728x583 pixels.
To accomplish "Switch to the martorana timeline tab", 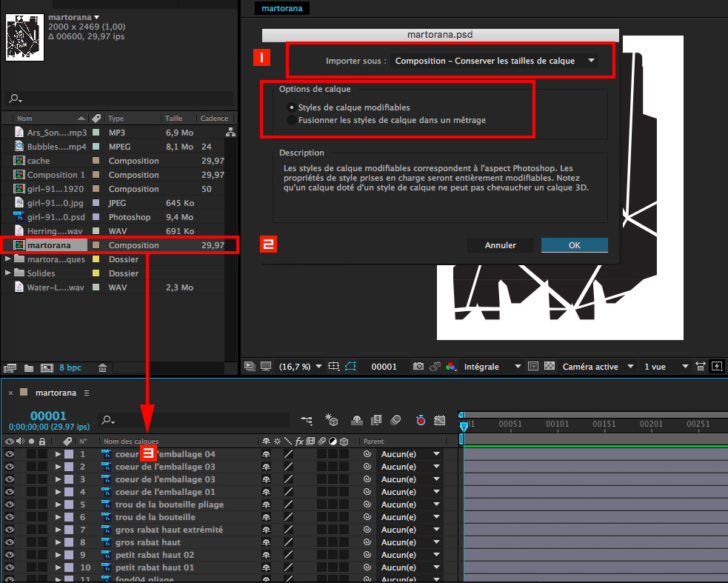I will click(55, 393).
